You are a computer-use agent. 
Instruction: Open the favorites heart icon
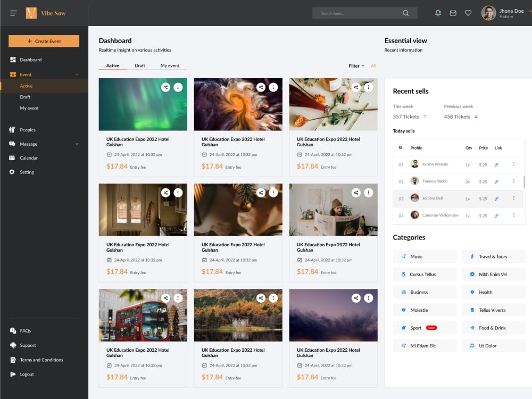(x=468, y=13)
